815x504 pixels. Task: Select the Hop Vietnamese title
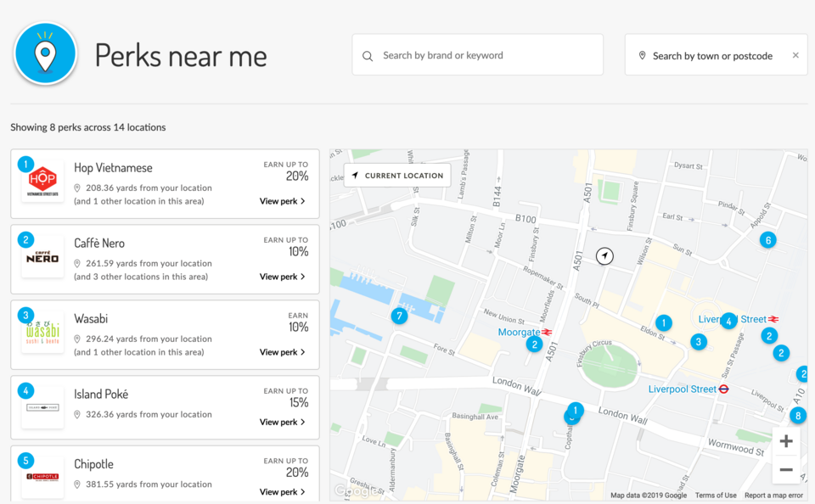113,168
